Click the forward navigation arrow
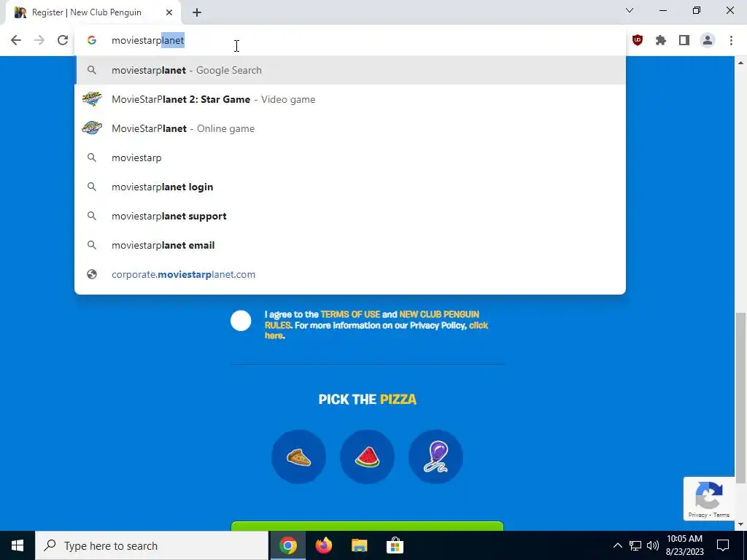 [39, 41]
